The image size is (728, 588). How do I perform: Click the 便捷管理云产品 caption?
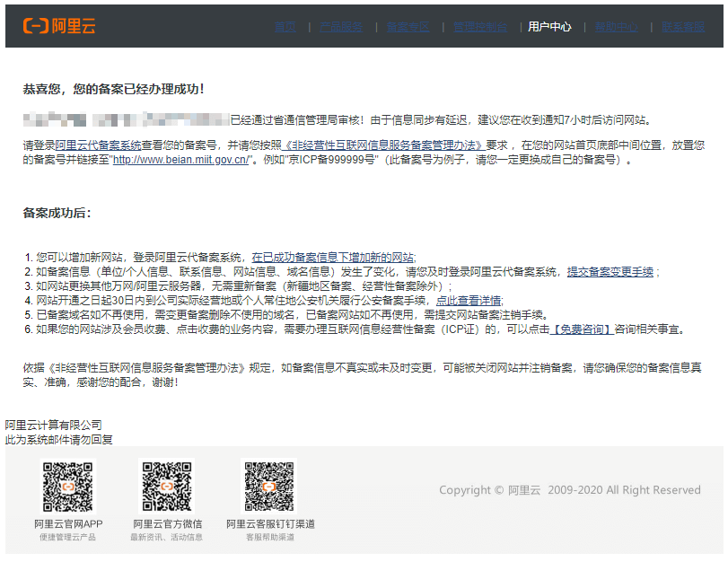(68, 538)
